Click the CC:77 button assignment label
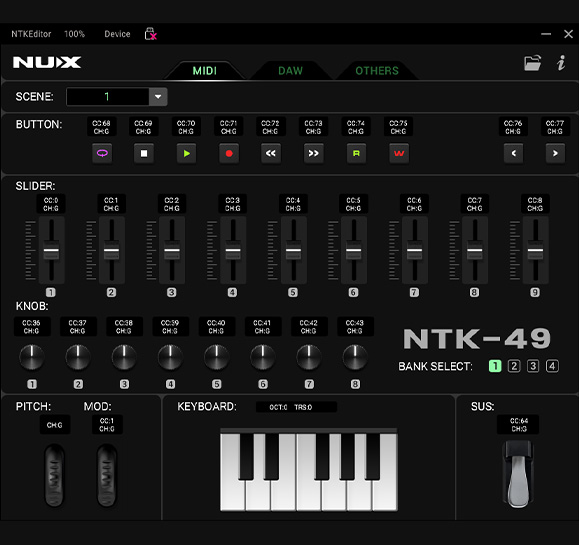 (555, 127)
